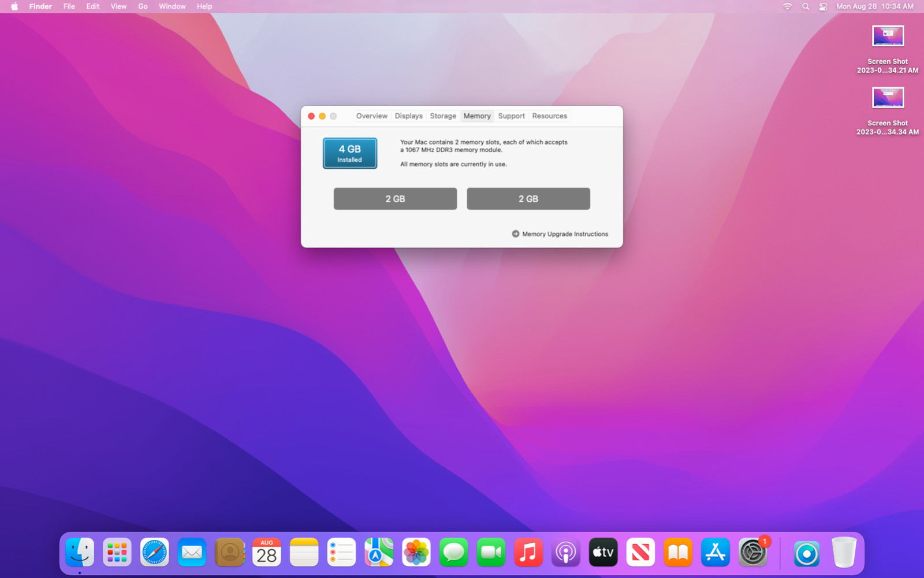The height and width of the screenshot is (578, 924).
Task: Open the Photos app in the Dock
Action: [416, 553]
